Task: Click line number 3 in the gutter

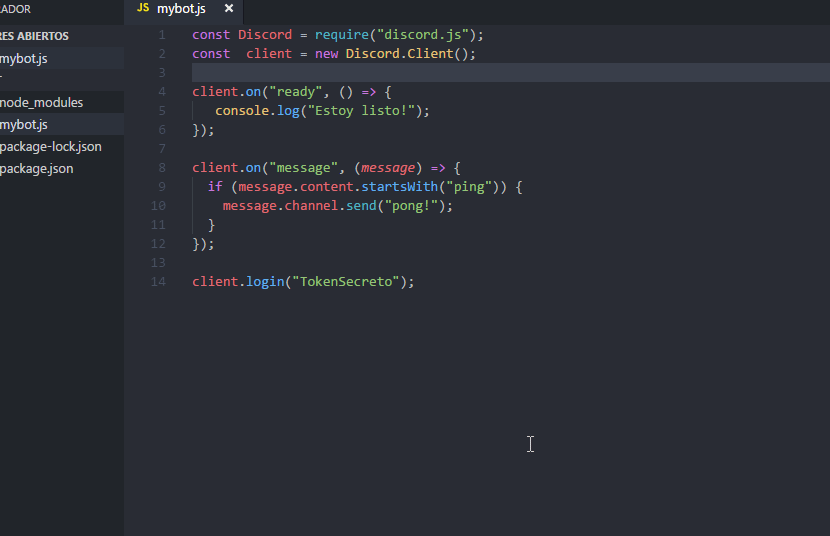Action: pos(162,73)
